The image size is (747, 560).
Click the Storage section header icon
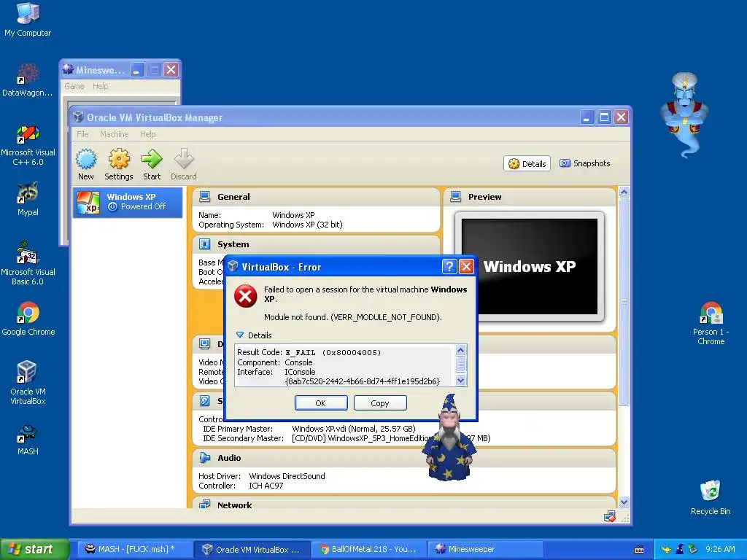(205, 401)
